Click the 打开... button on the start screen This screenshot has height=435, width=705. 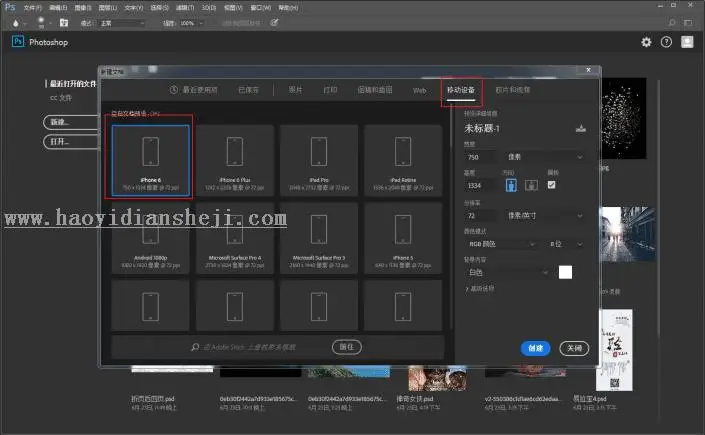(x=71, y=142)
